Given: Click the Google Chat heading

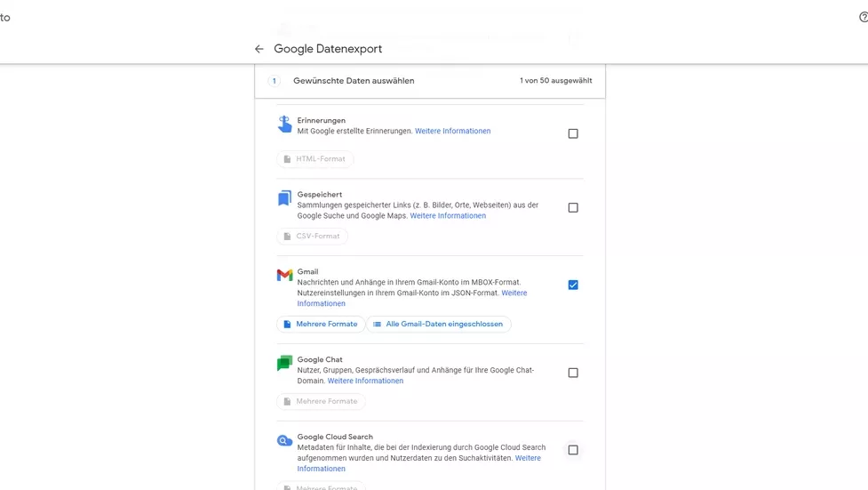Looking at the screenshot, I should pos(320,360).
